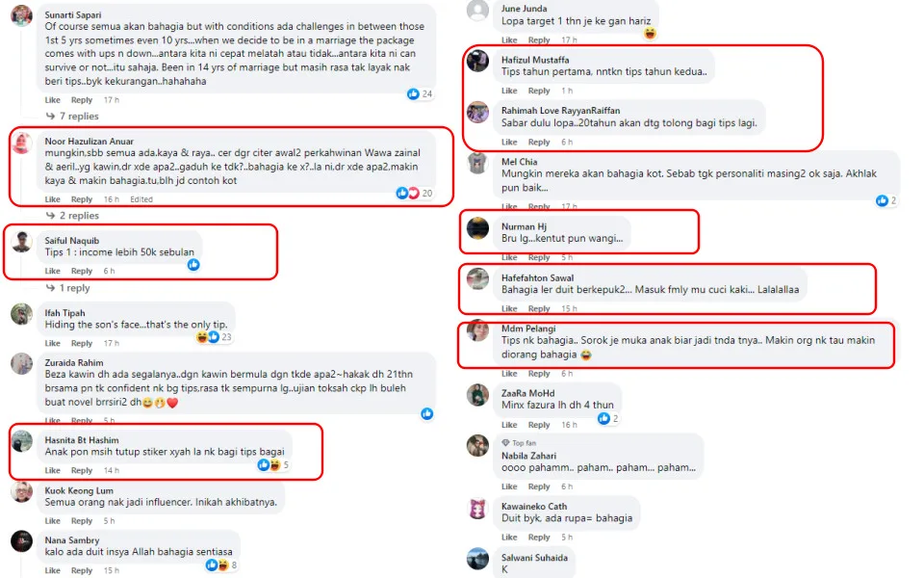Image resolution: width=924 pixels, height=578 pixels.
Task: Like Mel Chia's comment
Action: pyautogui.click(x=509, y=207)
